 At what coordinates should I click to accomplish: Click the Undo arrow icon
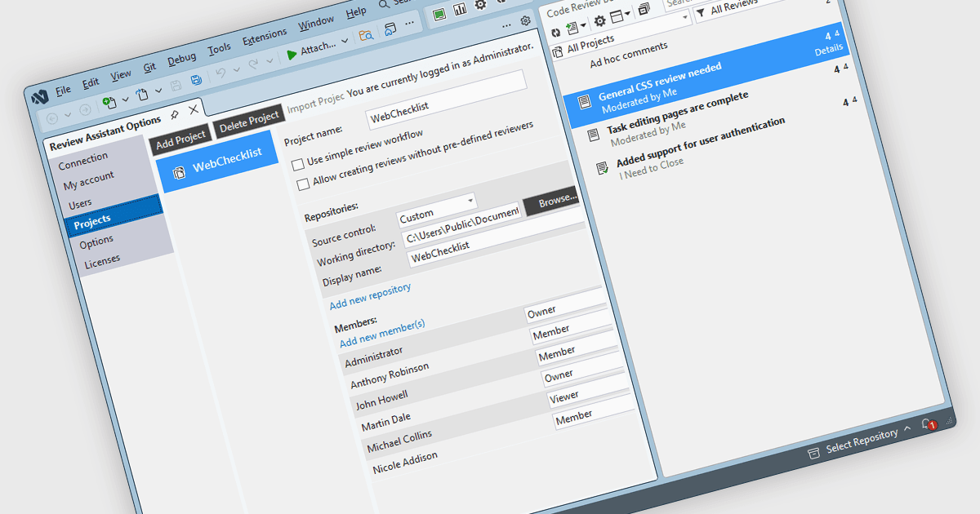[220, 74]
